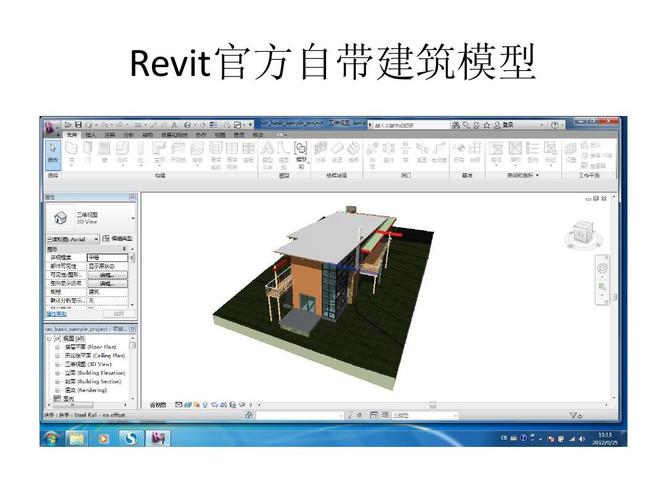Click the volume icon in system tray

581,438
